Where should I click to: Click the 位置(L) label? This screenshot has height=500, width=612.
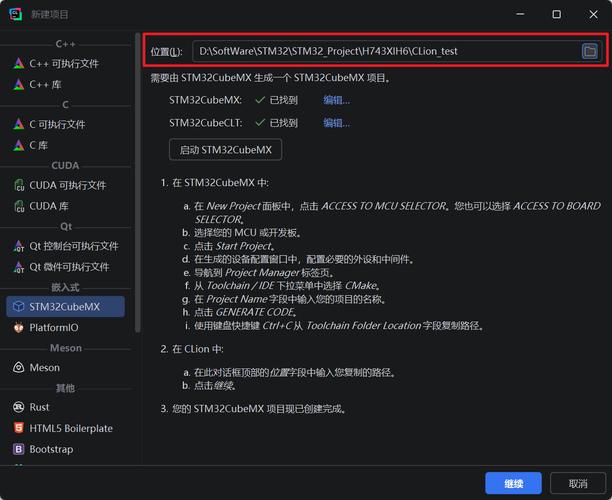pos(166,52)
